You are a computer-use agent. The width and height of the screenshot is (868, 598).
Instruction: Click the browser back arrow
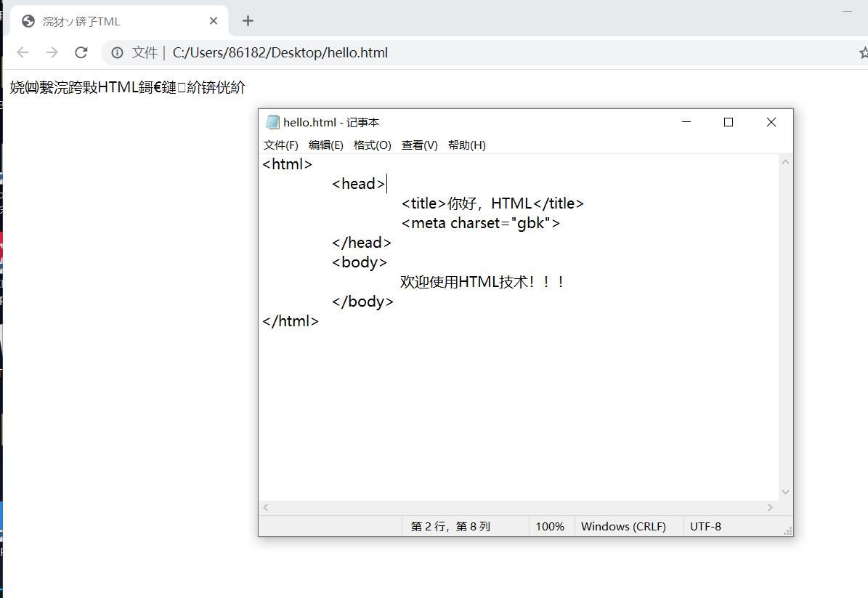(x=23, y=52)
